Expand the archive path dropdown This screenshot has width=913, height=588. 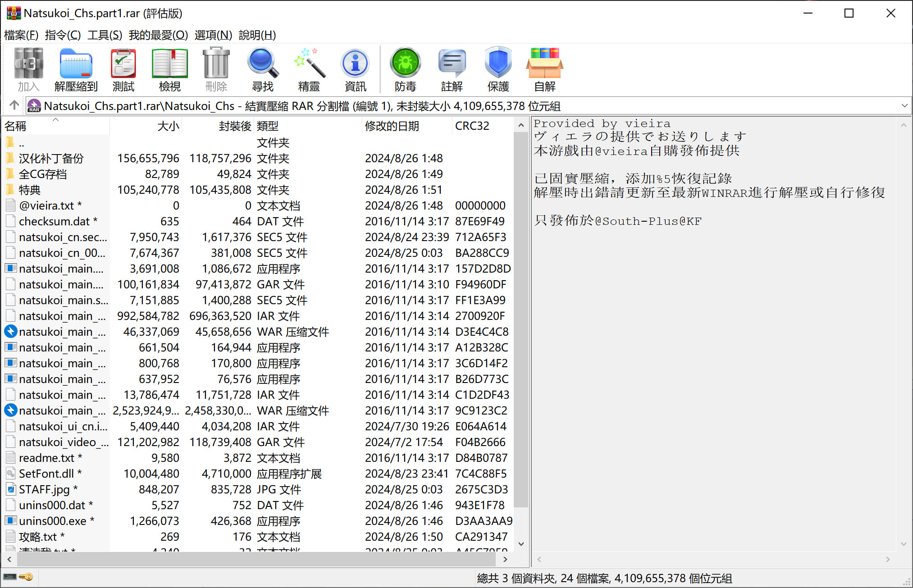[x=904, y=106]
